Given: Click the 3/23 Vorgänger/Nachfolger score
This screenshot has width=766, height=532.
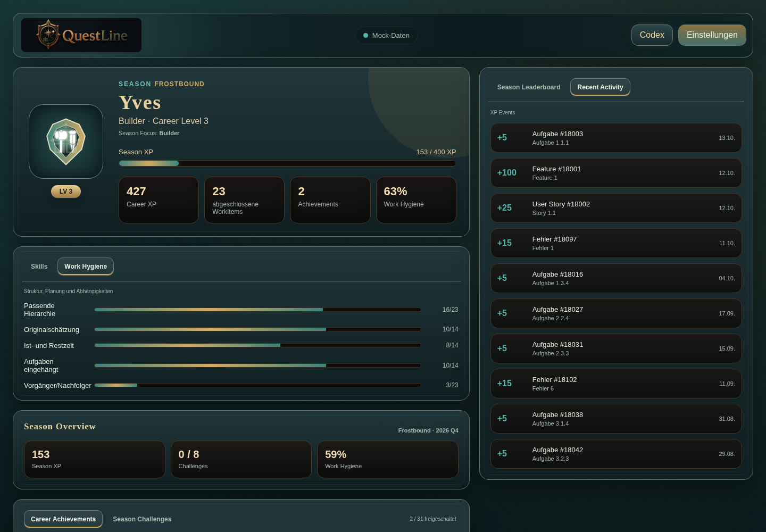Looking at the screenshot, I should [x=452, y=385].
